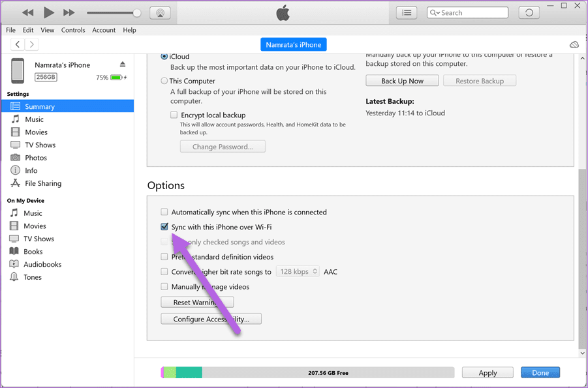
Task: Click the blue Done button
Action: coord(540,372)
